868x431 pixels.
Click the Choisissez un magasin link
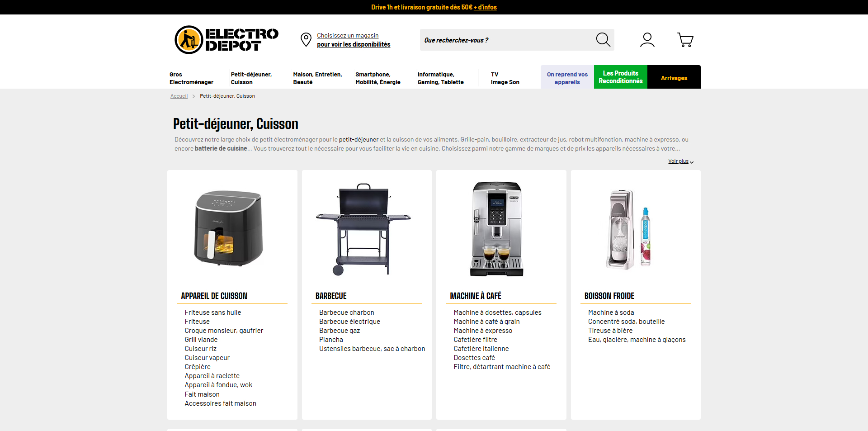pos(348,35)
